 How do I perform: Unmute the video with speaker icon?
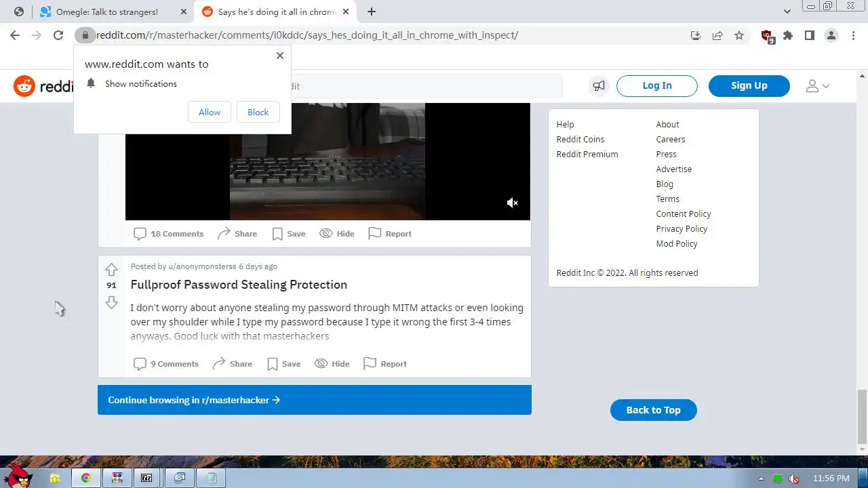[x=513, y=203]
